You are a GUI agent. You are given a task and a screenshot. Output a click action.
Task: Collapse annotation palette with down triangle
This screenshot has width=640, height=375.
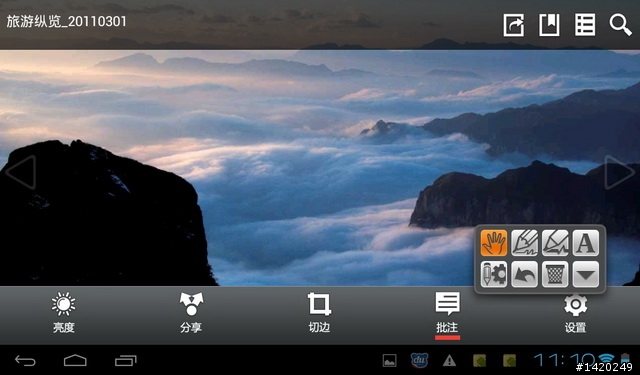[586, 274]
